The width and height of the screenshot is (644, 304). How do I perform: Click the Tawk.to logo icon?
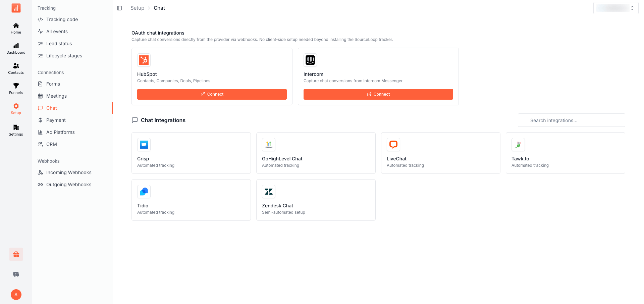point(518,145)
